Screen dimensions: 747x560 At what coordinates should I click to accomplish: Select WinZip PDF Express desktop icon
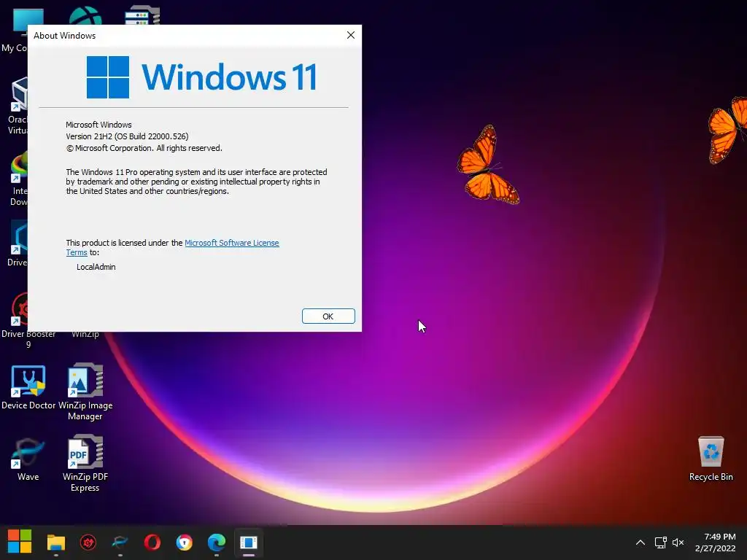[85, 463]
